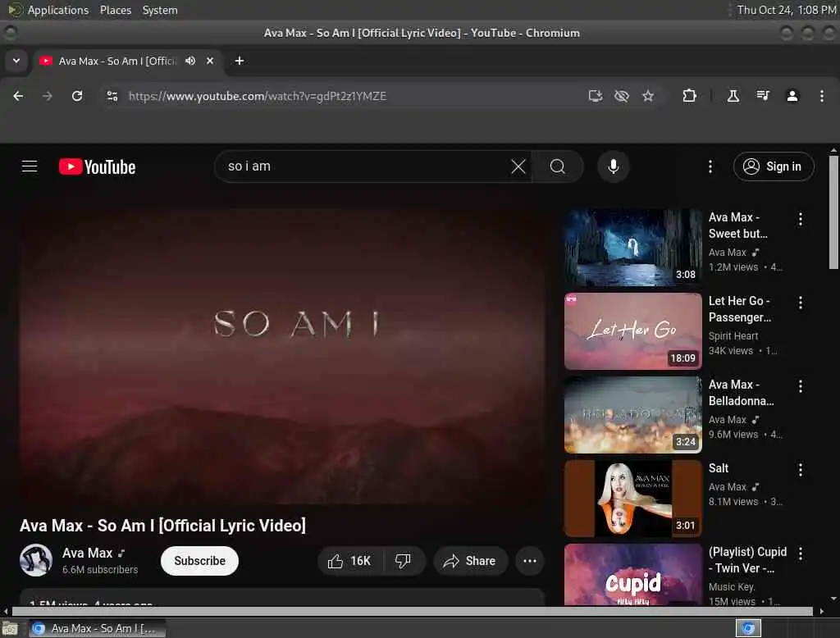Open Ava Max channel avatar
Image resolution: width=840 pixels, height=638 pixels.
36,560
